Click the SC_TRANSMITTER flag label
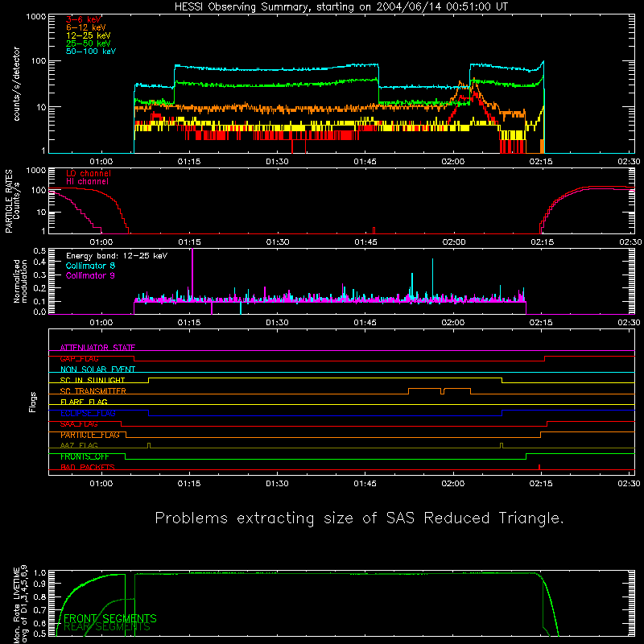This screenshot has height=644, width=644. point(93,391)
